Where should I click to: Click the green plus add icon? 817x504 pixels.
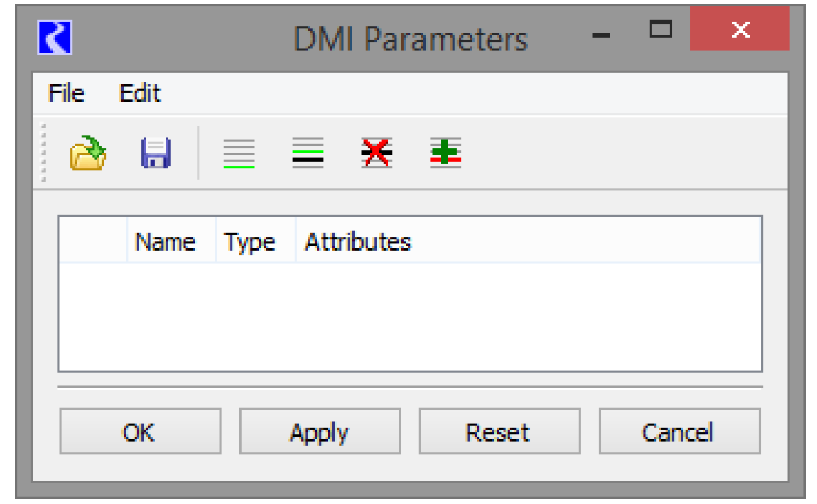[445, 153]
